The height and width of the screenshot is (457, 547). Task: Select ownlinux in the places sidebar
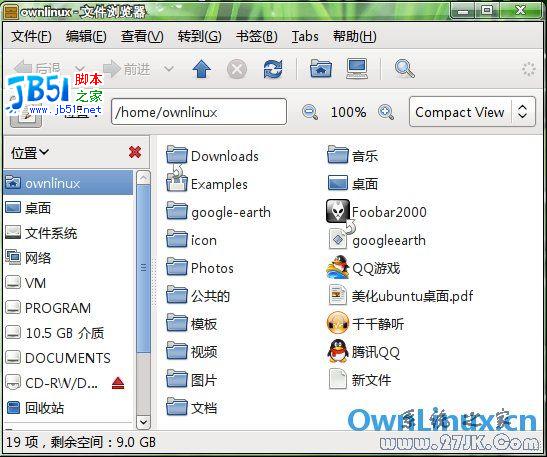point(68,183)
